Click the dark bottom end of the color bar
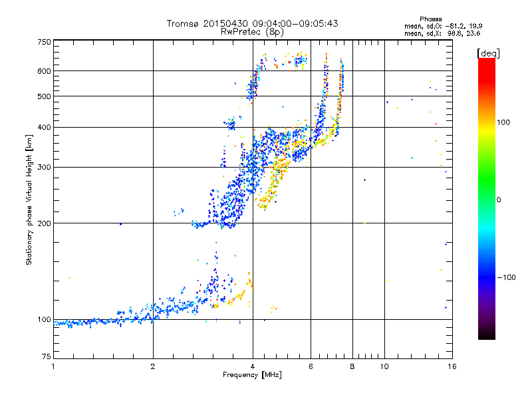This screenshot has height=399, width=532. pos(487,331)
